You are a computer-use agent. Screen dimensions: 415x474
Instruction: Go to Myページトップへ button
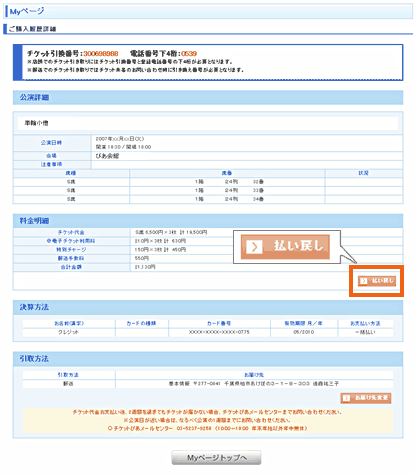coord(216,458)
